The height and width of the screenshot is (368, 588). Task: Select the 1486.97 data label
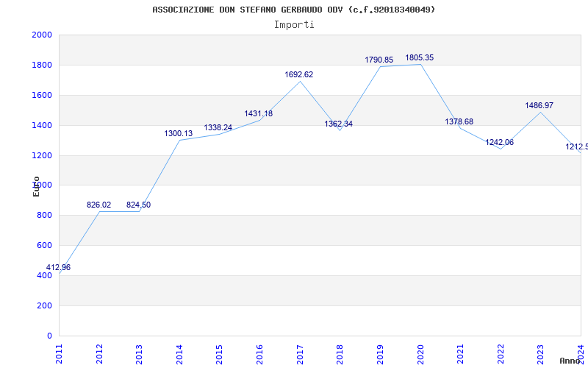coord(539,105)
